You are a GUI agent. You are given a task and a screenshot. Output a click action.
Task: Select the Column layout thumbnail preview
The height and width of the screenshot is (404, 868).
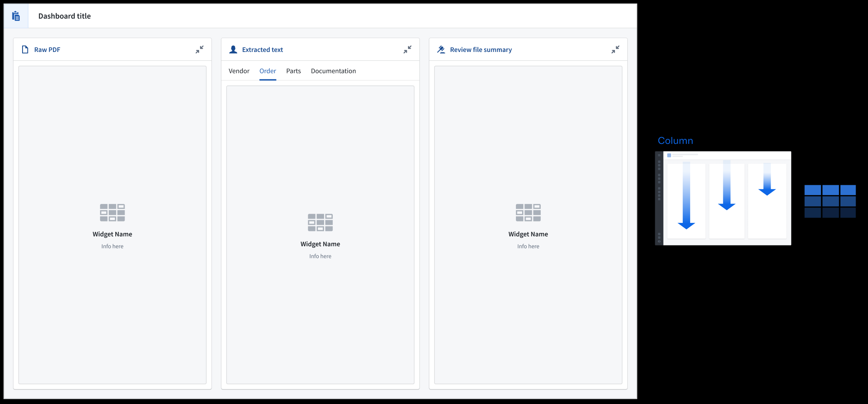point(723,198)
